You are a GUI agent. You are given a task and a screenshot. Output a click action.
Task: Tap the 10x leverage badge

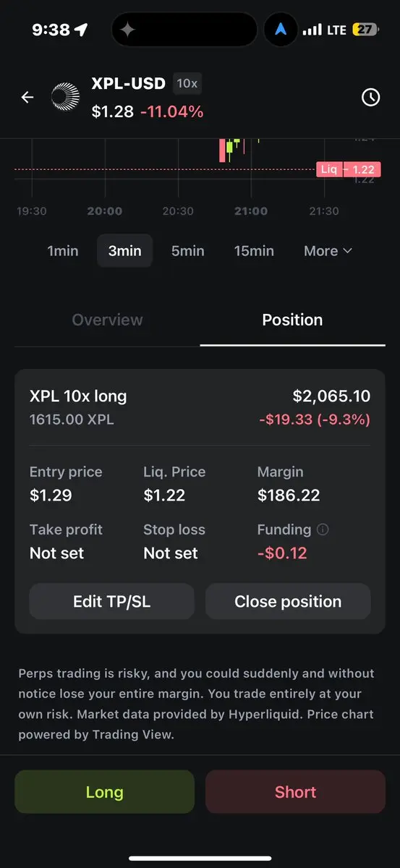click(187, 83)
